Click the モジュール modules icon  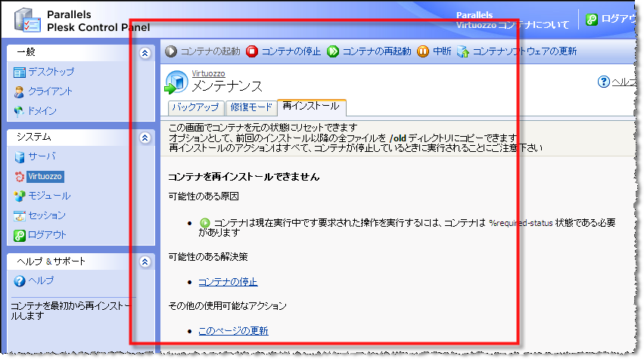tap(20, 196)
